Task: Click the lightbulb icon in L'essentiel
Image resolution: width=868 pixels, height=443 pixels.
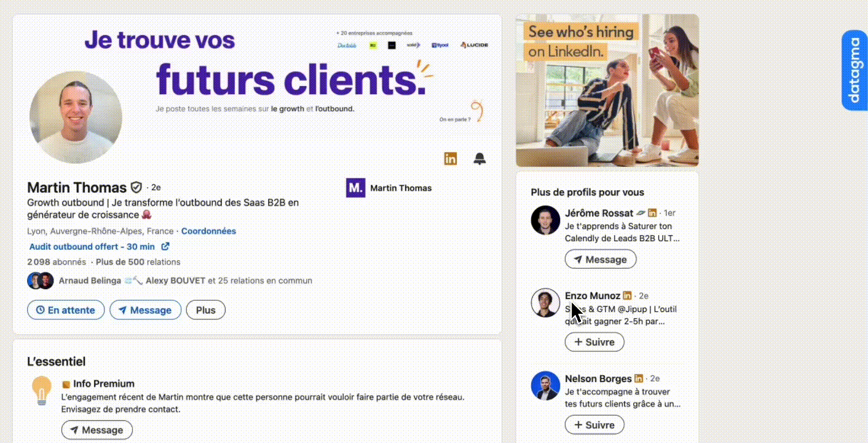Action: point(42,391)
